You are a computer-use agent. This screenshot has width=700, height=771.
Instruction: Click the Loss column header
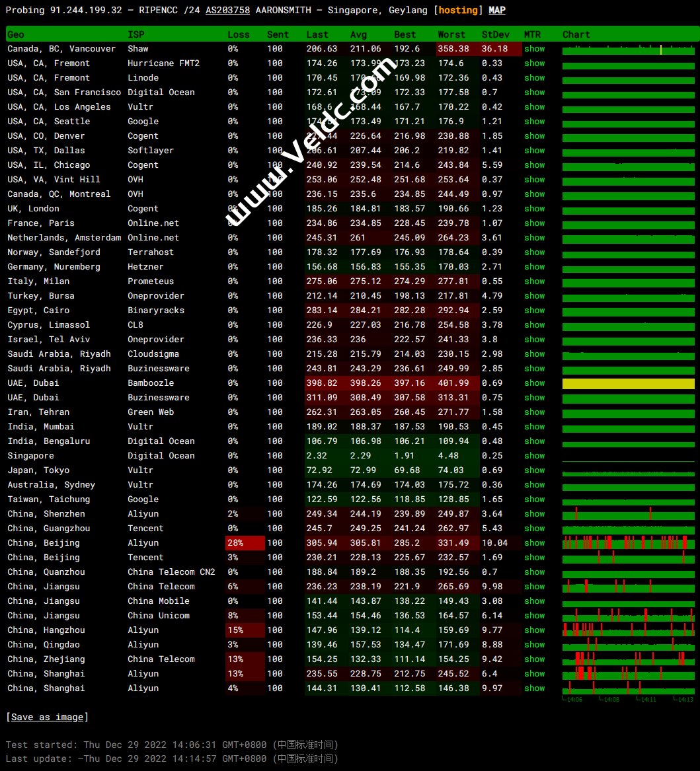click(x=239, y=34)
